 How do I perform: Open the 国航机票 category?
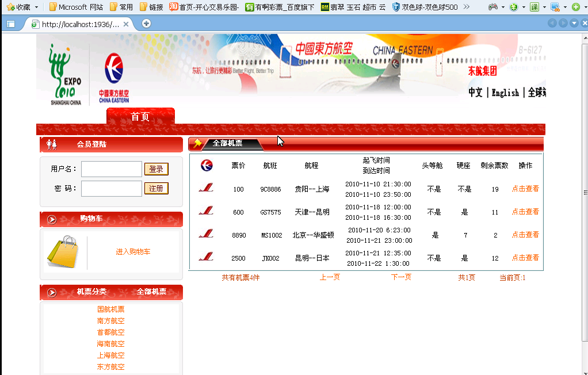click(110, 309)
